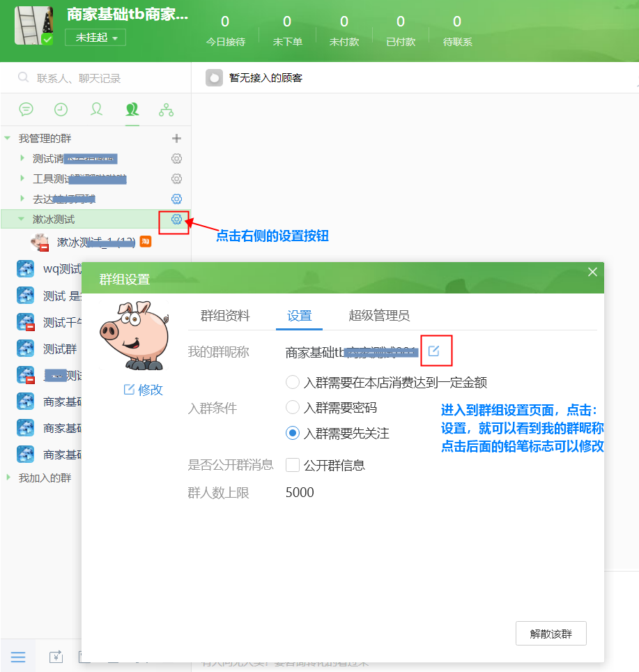Open the organization structure icon tab
639x672 pixels.
click(x=166, y=109)
